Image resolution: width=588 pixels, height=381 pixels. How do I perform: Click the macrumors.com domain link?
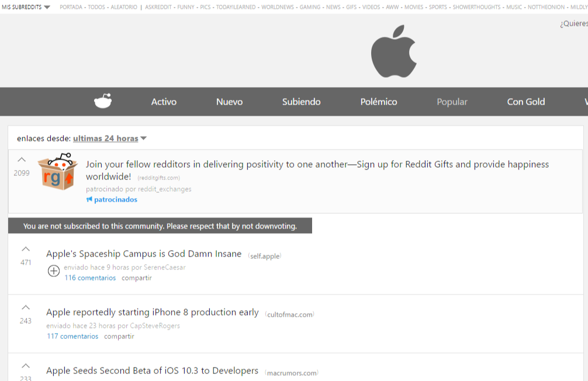click(292, 373)
